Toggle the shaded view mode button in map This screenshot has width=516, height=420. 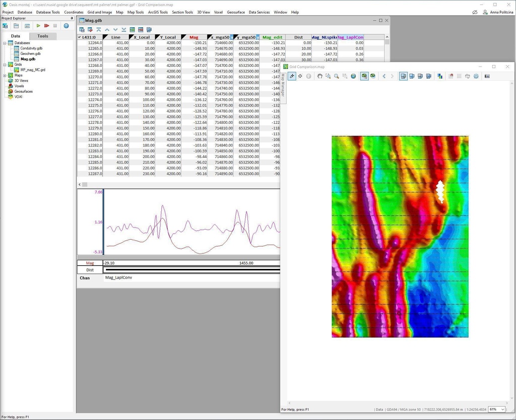tap(364, 76)
